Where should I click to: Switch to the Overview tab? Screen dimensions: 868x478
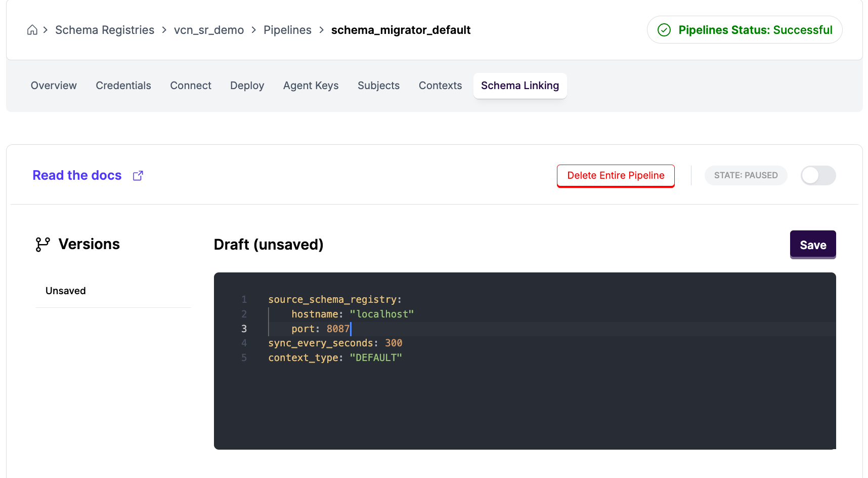54,86
